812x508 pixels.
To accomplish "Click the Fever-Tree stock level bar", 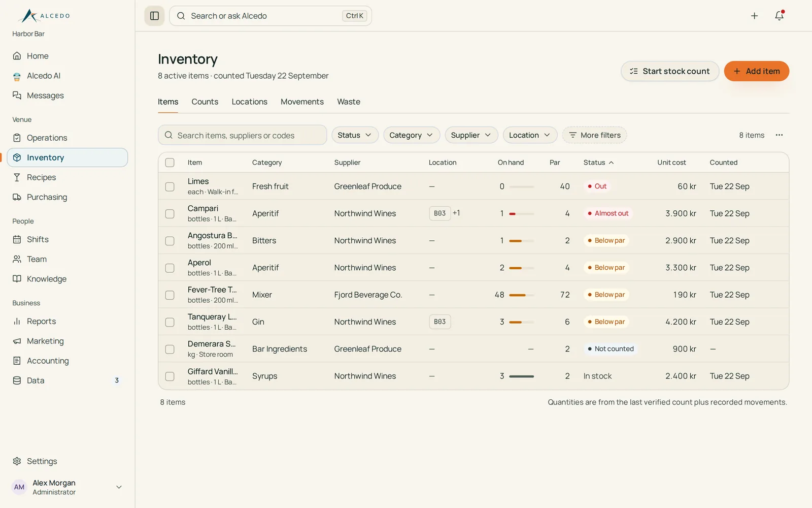I will tap(521, 295).
